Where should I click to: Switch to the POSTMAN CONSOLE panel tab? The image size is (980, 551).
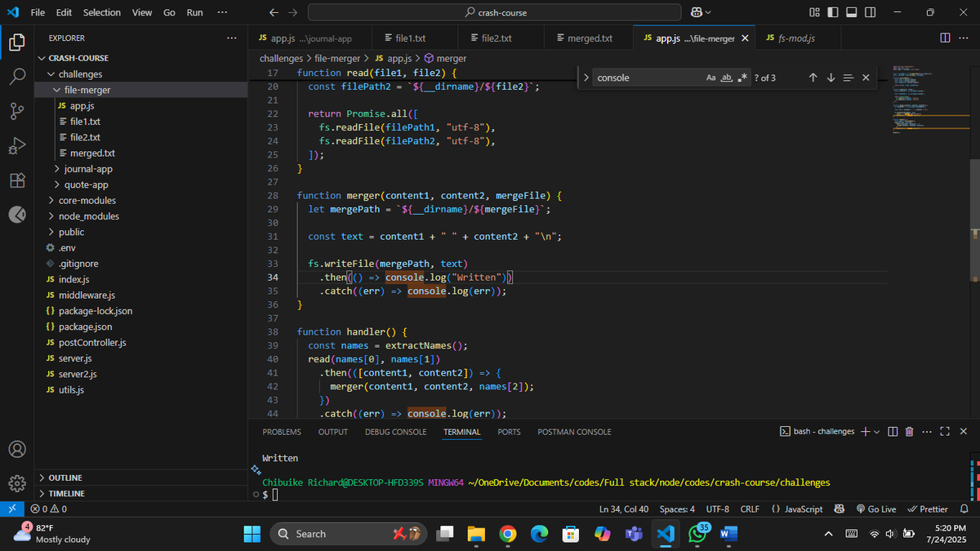point(574,432)
